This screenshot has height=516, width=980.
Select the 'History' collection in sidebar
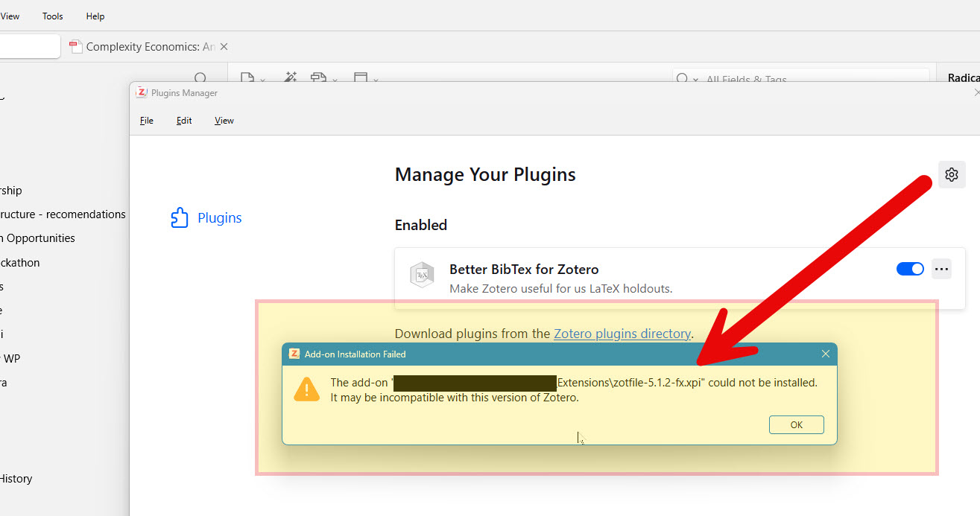tap(16, 479)
